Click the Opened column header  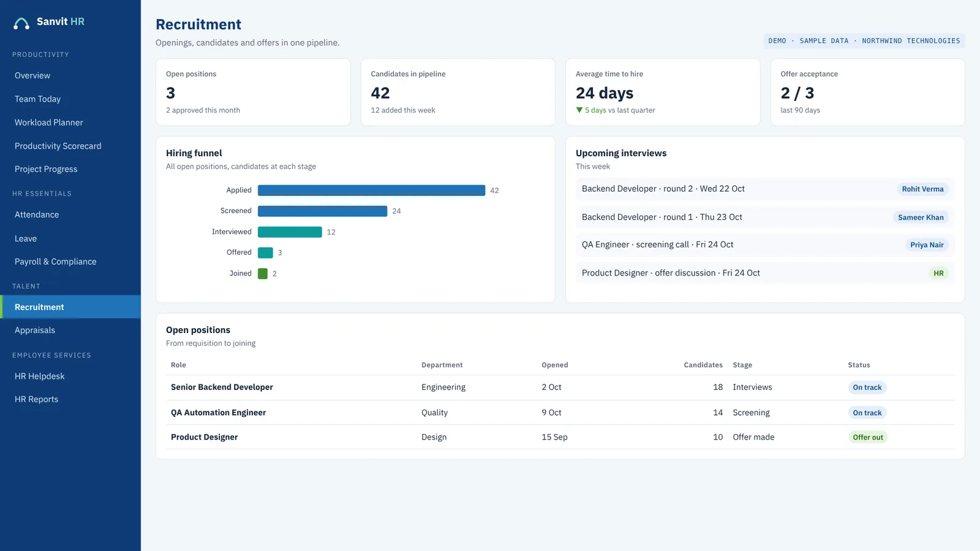tap(555, 365)
